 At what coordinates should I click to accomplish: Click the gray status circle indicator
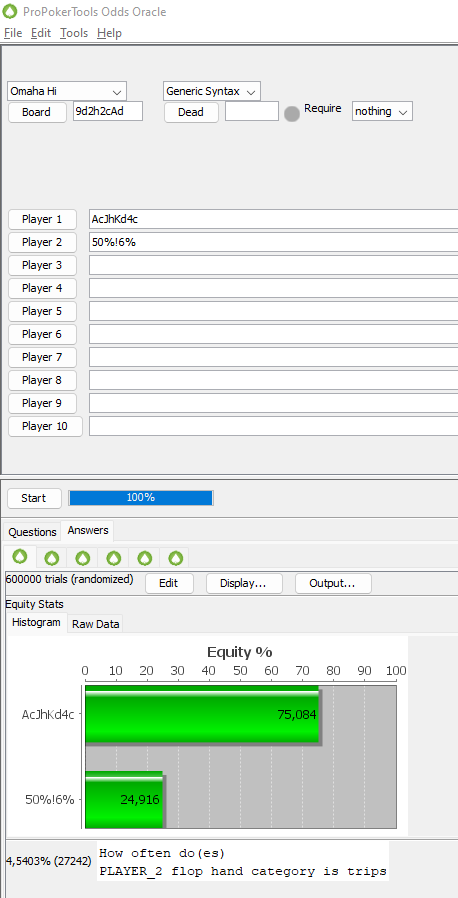pos(292,114)
